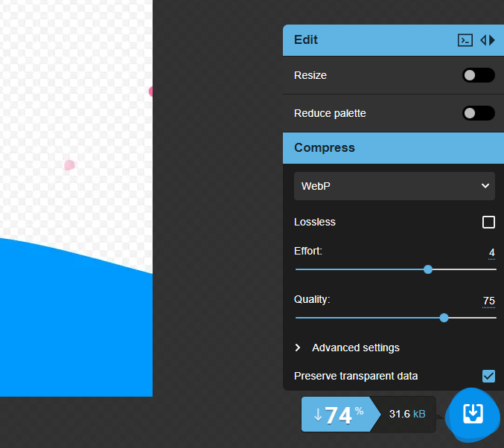
Task: Click the blue download image button
Action: tap(473, 414)
